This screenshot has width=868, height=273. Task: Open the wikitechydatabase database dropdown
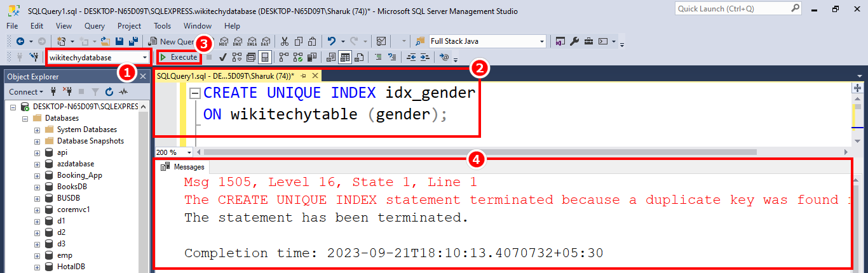(x=146, y=57)
